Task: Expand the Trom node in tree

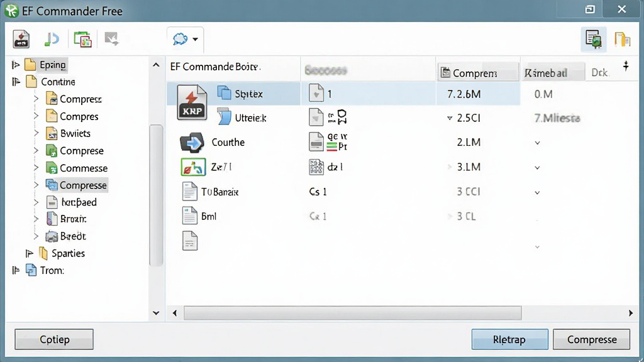Action: point(16,270)
